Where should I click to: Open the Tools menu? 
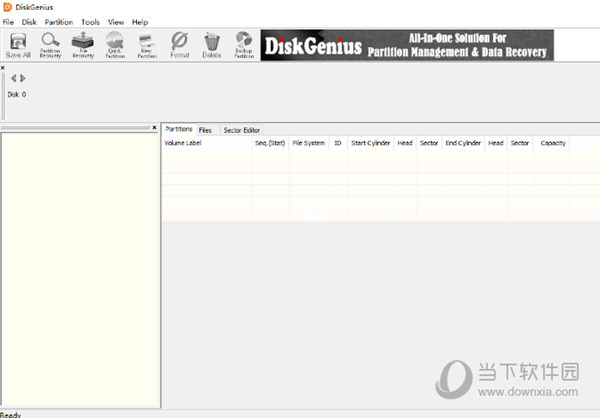click(x=90, y=21)
